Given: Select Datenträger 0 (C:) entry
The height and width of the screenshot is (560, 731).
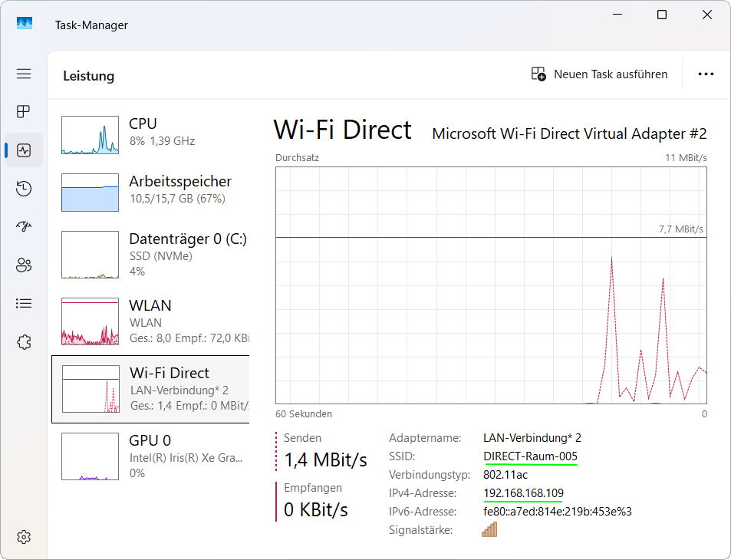Looking at the screenshot, I should pyautogui.click(x=153, y=255).
